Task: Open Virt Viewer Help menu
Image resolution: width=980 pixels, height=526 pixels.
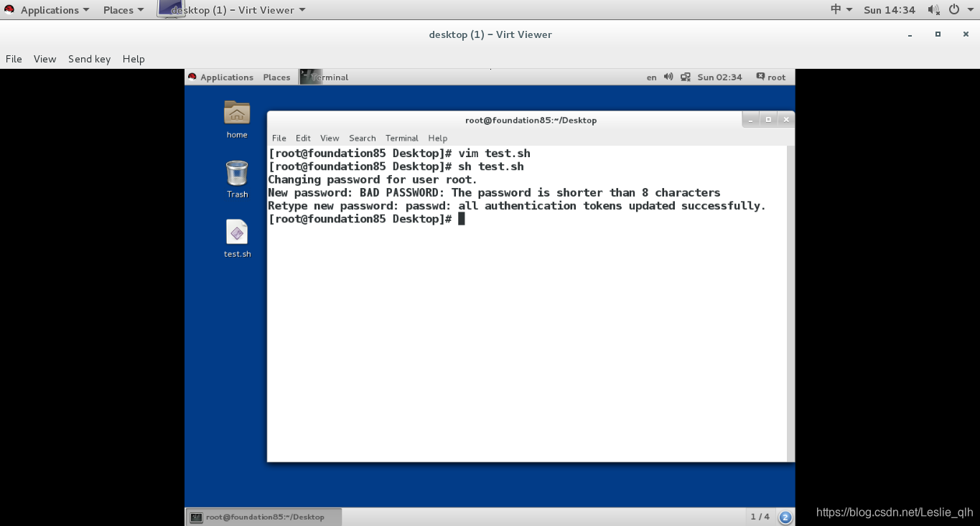Action: click(x=134, y=59)
